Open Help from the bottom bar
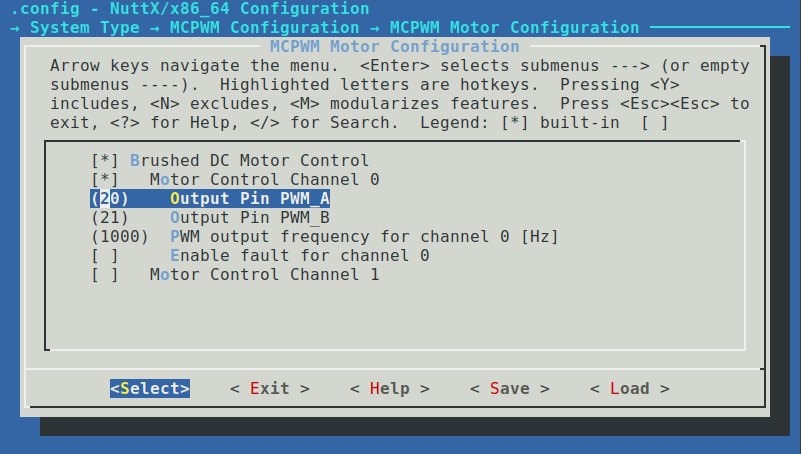Image resolution: width=801 pixels, height=454 pixels. point(389,388)
